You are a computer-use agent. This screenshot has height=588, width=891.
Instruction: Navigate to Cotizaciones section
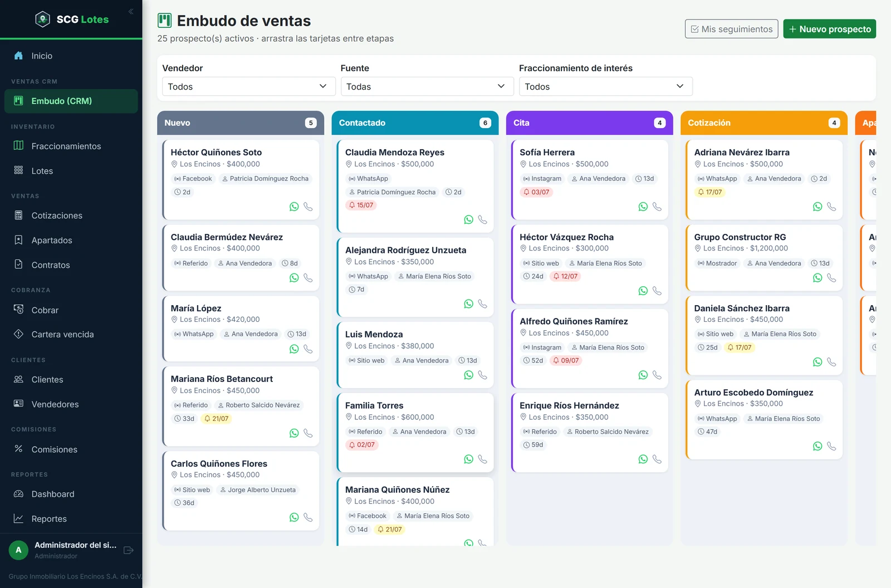[x=71, y=215]
